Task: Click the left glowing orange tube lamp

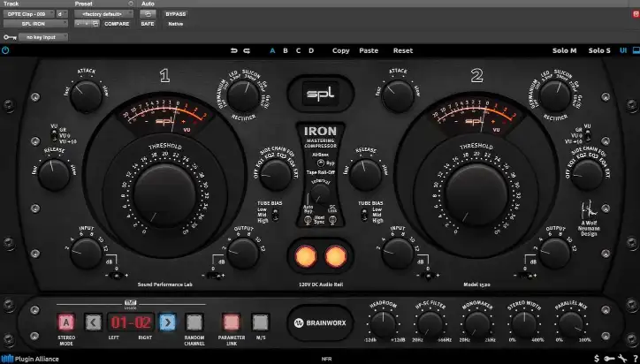Action: click(x=306, y=256)
